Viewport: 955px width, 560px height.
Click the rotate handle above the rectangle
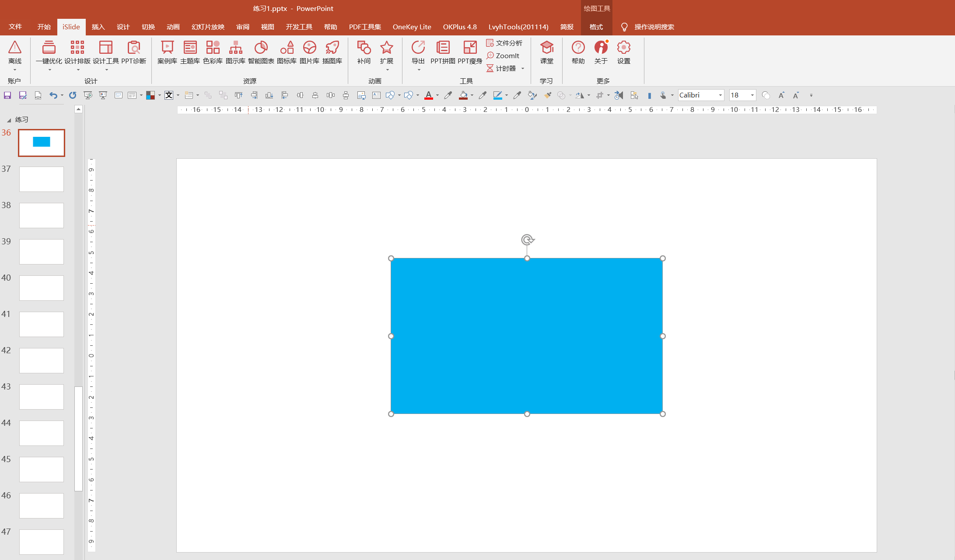pyautogui.click(x=528, y=240)
